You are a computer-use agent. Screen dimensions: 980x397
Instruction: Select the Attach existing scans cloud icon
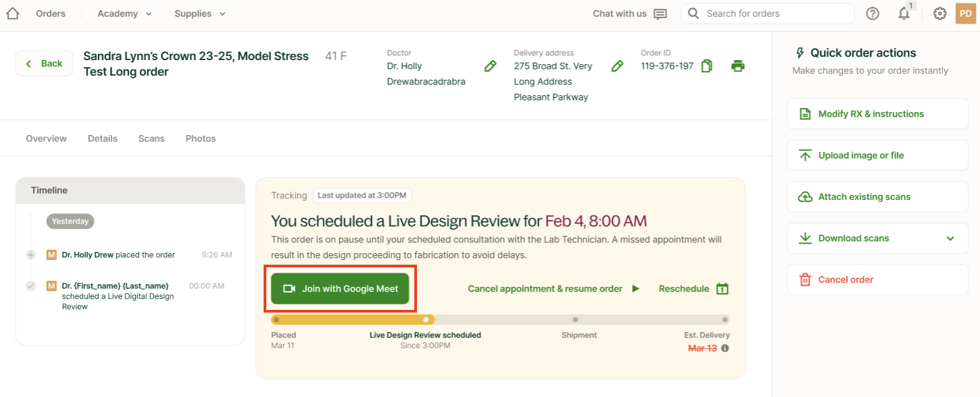pos(804,196)
